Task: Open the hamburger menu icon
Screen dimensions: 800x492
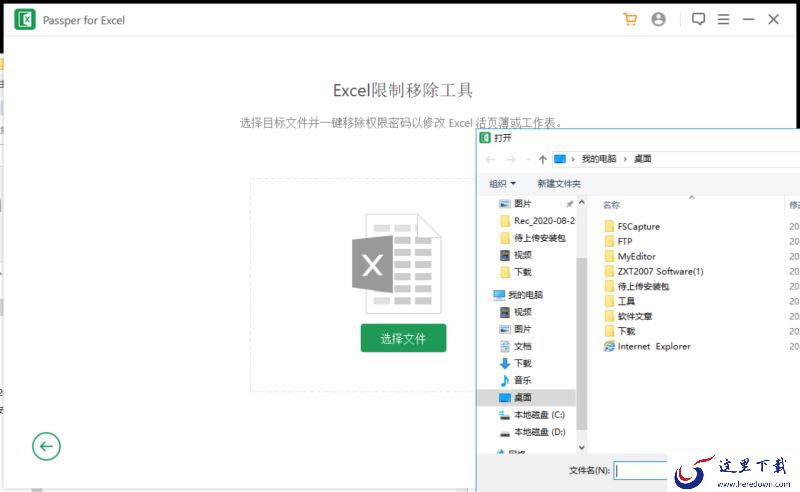Action: pos(723,19)
